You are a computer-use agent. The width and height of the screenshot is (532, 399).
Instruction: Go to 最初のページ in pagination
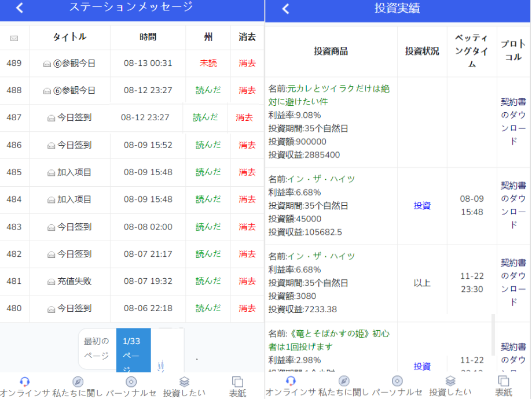point(97,348)
